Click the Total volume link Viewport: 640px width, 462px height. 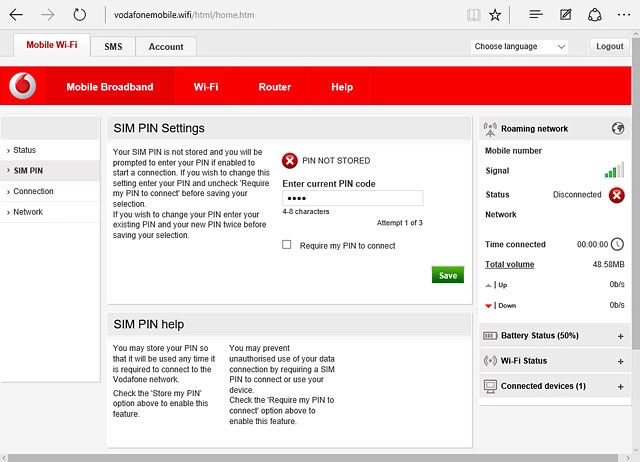point(509,265)
